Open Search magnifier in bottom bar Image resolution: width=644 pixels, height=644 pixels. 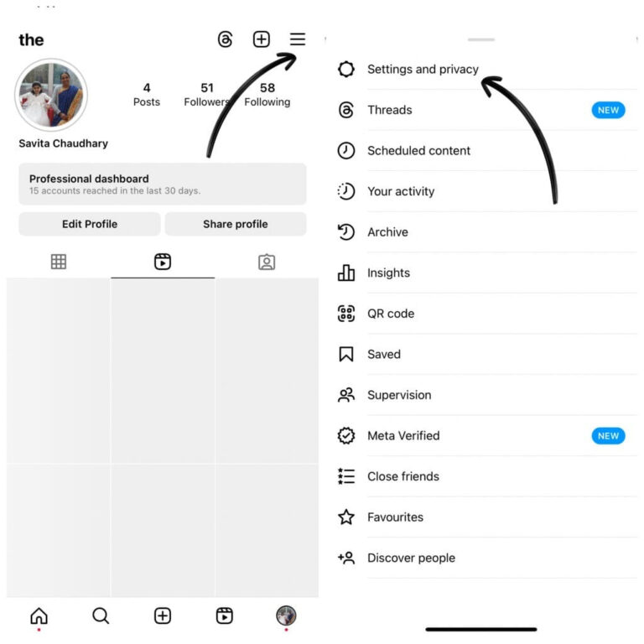(x=101, y=615)
